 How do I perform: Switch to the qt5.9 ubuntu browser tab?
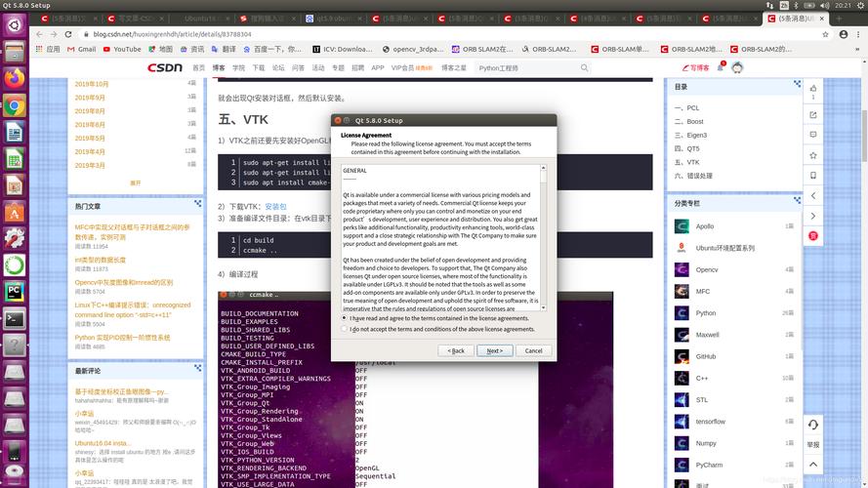334,19
